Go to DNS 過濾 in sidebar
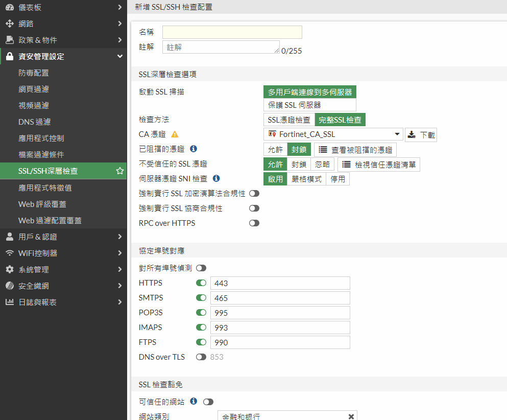 (34, 122)
